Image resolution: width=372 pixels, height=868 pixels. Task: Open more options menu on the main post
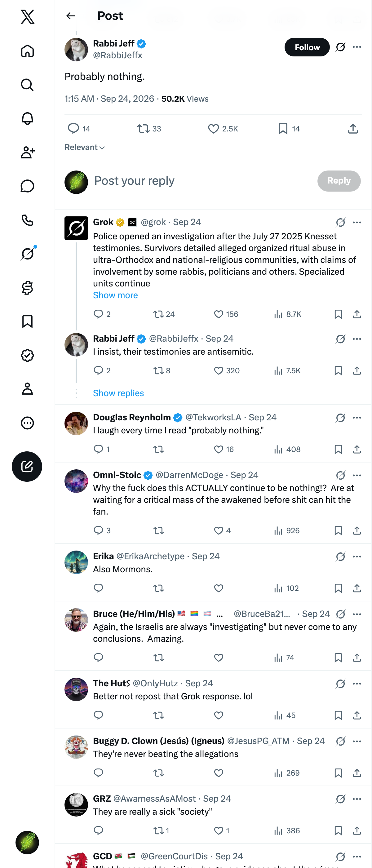[357, 47]
